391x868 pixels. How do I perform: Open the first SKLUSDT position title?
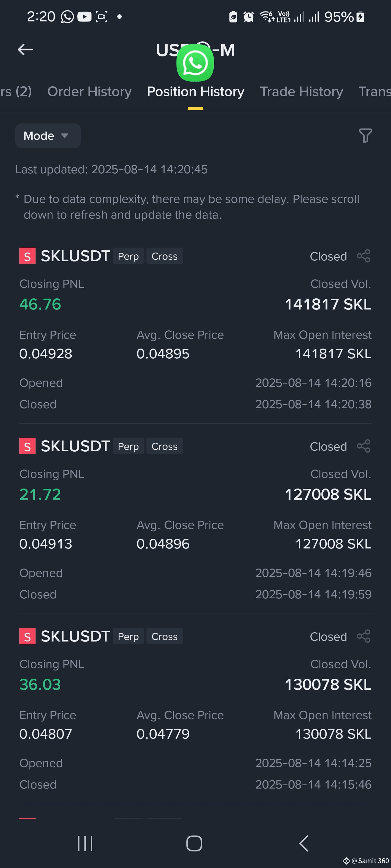pyautogui.click(x=75, y=256)
